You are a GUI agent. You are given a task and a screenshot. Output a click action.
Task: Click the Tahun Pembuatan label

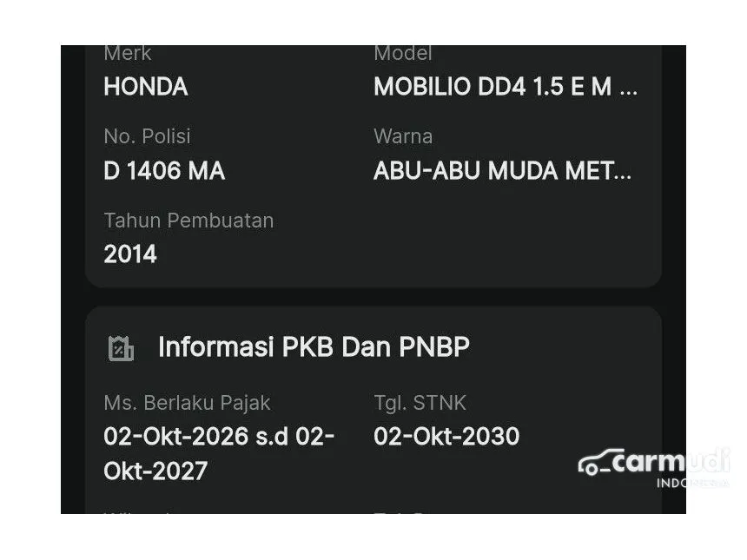tap(188, 221)
